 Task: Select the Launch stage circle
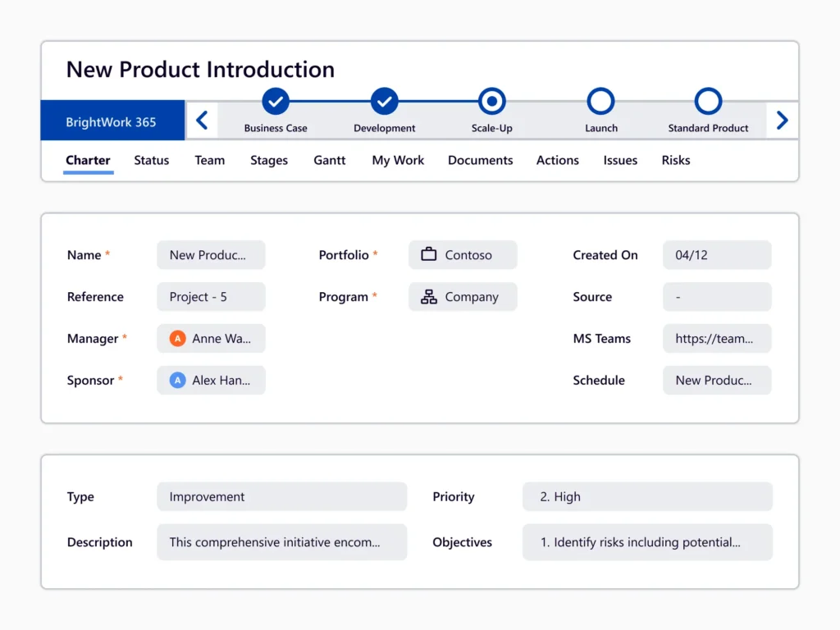pyautogui.click(x=600, y=99)
